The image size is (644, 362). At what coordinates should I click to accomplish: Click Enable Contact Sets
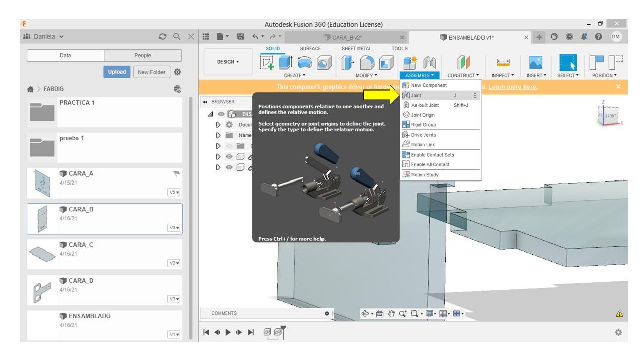click(441, 155)
